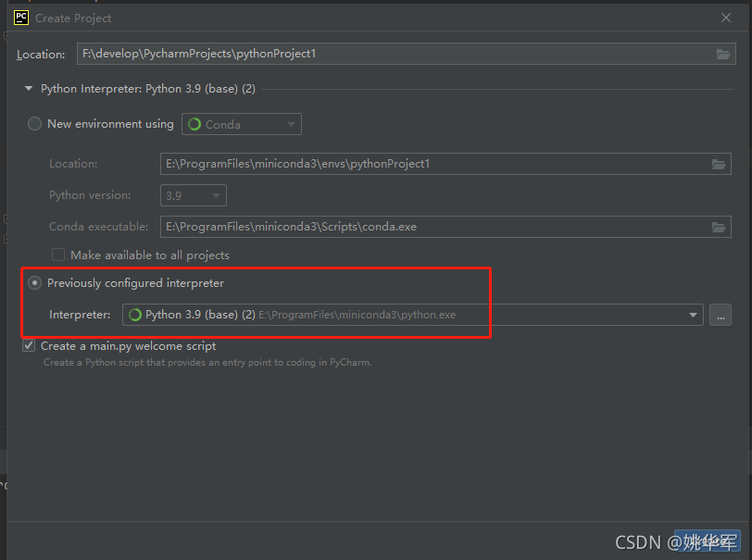Click the Conda executable path field
This screenshot has width=752, height=560.
[445, 227]
